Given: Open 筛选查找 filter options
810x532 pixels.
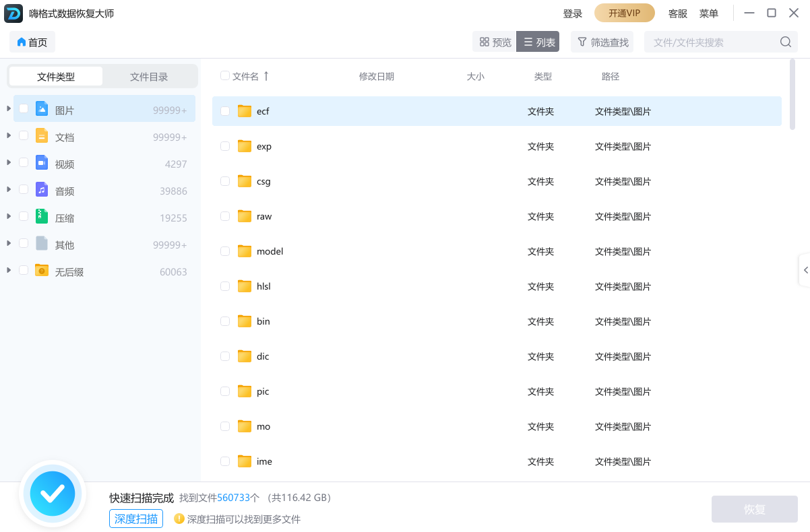Looking at the screenshot, I should [x=601, y=42].
